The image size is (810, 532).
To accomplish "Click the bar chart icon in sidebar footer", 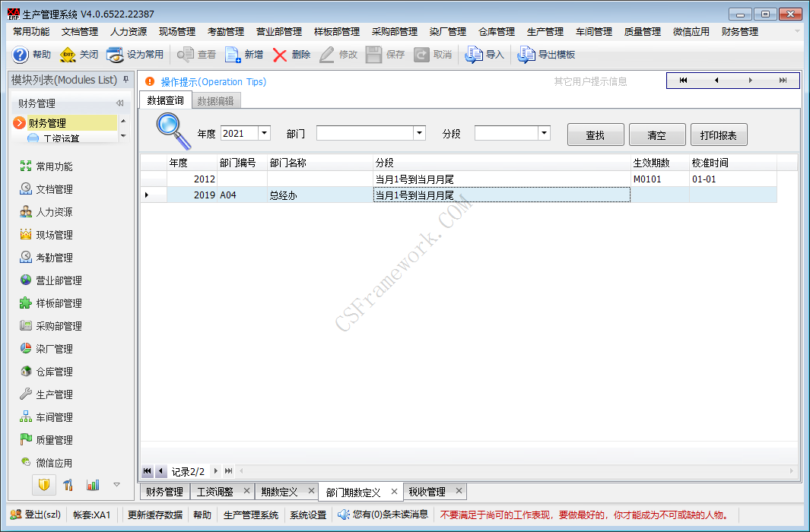I will tap(93, 485).
